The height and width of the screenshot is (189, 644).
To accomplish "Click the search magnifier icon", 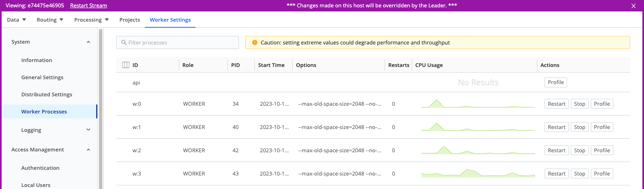I will 124,42.
